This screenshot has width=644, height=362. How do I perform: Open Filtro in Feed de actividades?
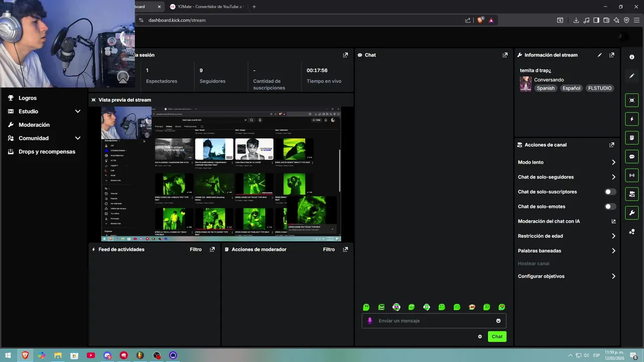196,249
